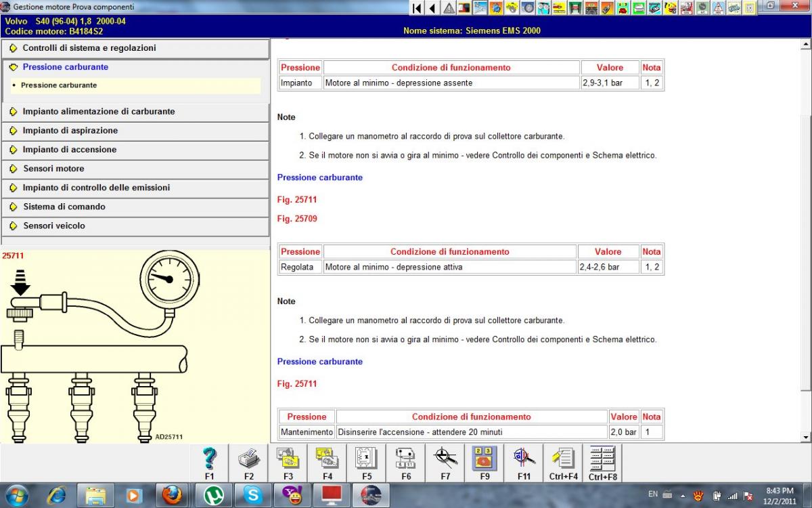Expand Impianto di accensione

point(135,150)
